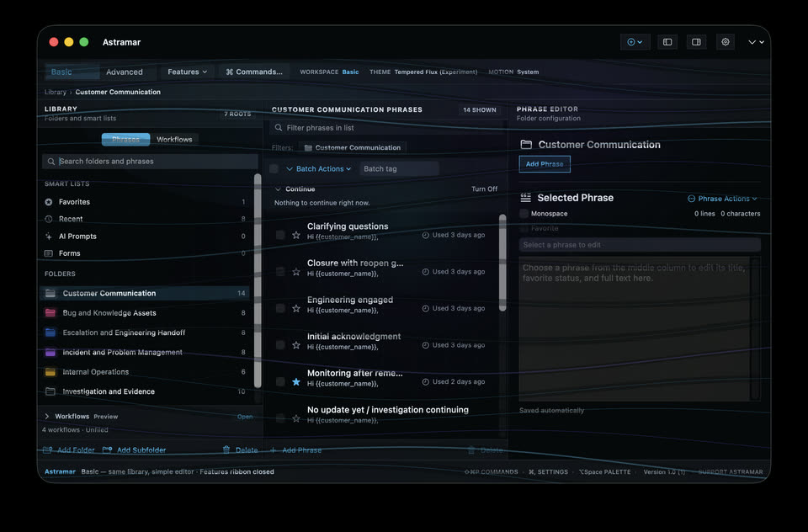
Task: Check the Closure with reopen checkbox
Action: point(280,272)
